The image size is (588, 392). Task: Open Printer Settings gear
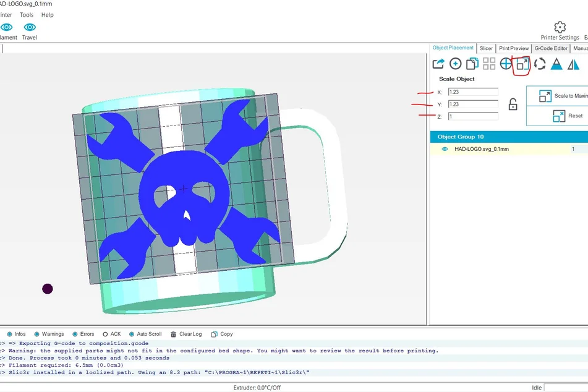pos(560,27)
